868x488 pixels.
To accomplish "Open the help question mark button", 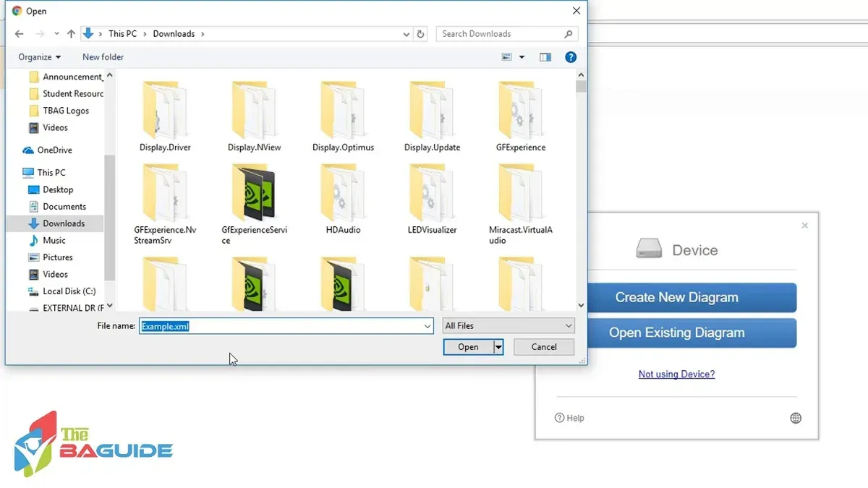I will pos(571,57).
